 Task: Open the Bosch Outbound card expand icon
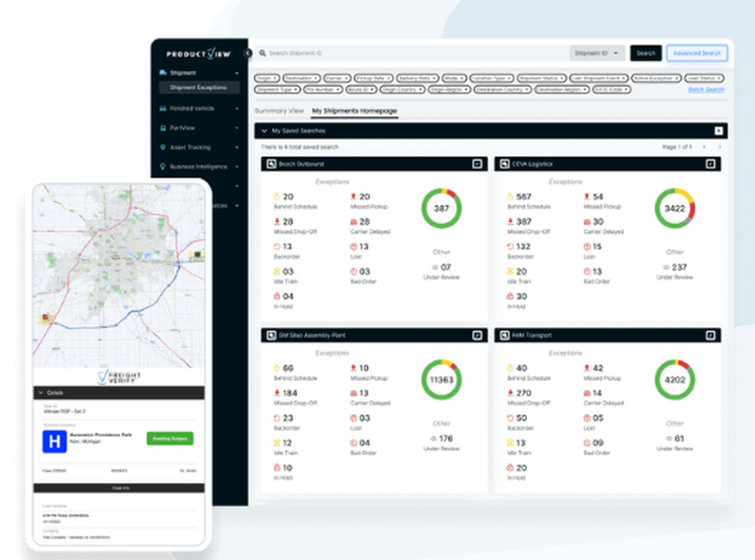[x=477, y=164]
